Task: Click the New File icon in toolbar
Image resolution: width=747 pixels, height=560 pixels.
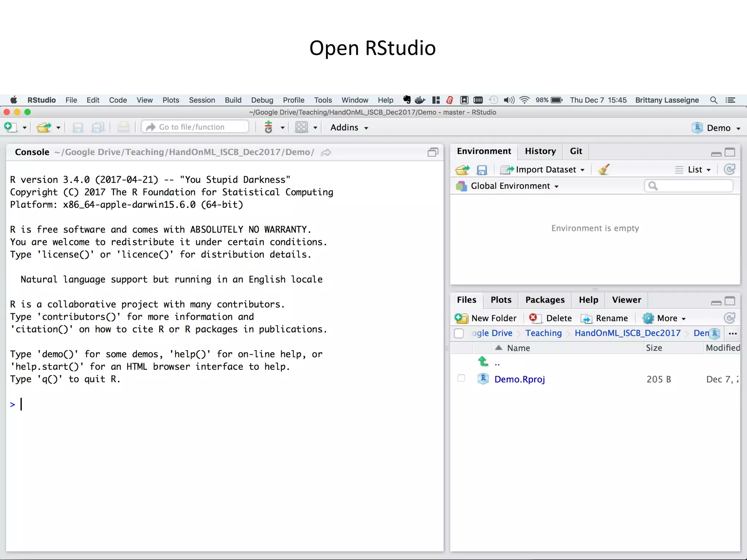Action: (x=10, y=127)
